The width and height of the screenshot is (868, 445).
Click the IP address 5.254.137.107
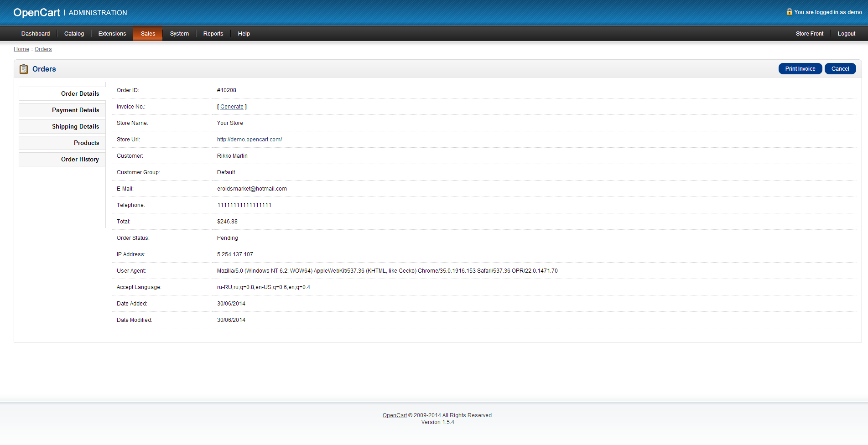235,254
